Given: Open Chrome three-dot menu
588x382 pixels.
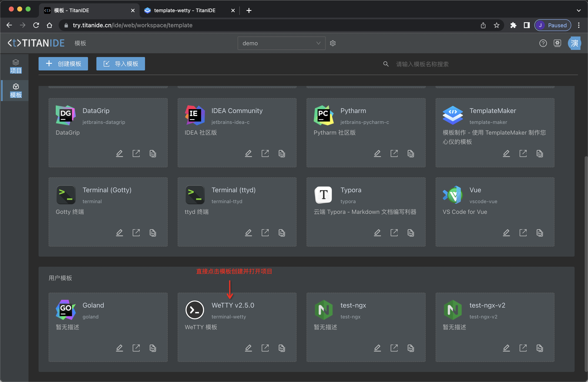Looking at the screenshot, I should [x=579, y=25].
